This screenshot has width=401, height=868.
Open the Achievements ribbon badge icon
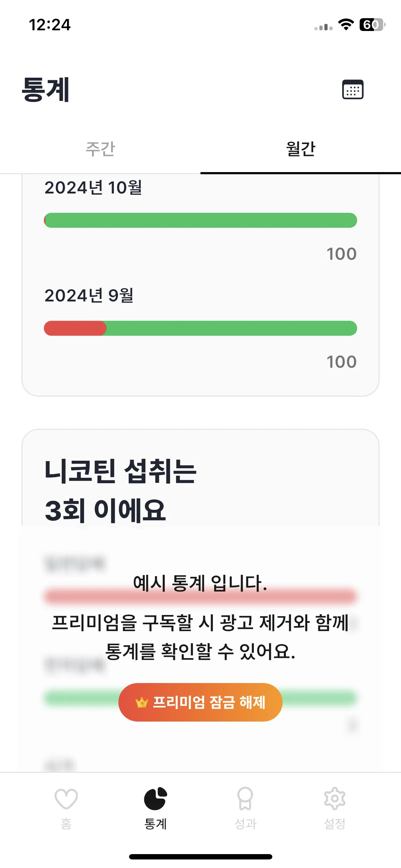click(x=245, y=799)
